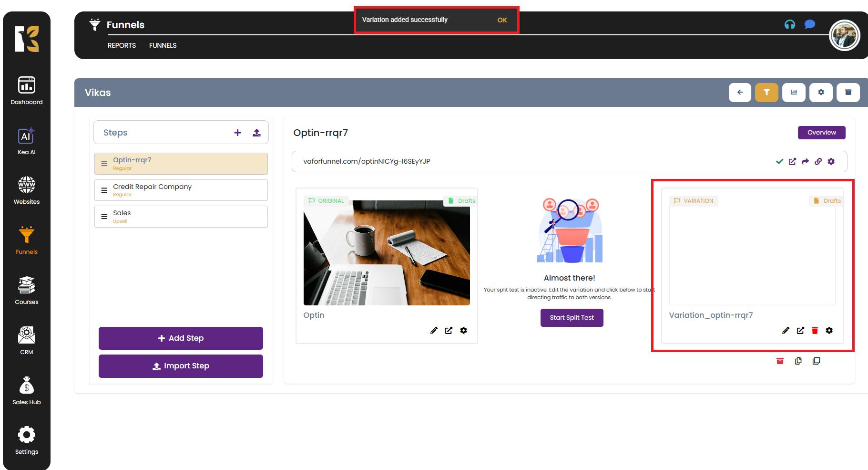
Task: Dismiss notification with OK
Action: pyautogui.click(x=502, y=20)
